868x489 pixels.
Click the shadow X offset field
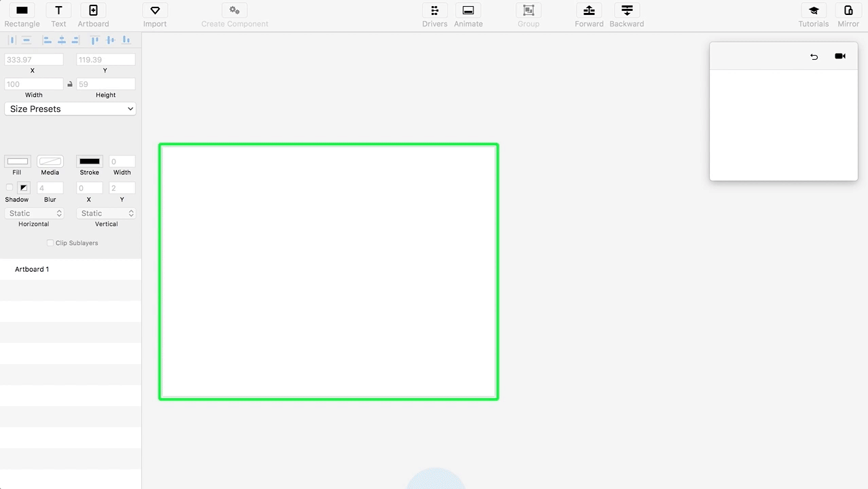tap(90, 188)
